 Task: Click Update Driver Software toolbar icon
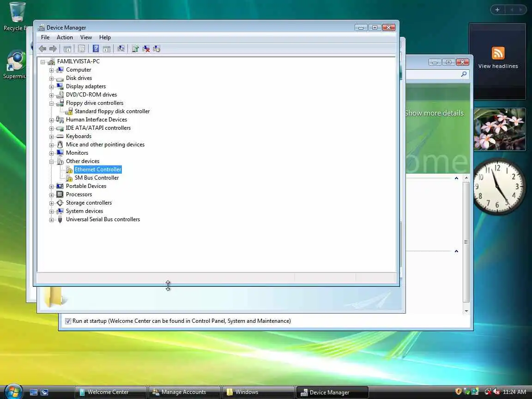tap(135, 48)
